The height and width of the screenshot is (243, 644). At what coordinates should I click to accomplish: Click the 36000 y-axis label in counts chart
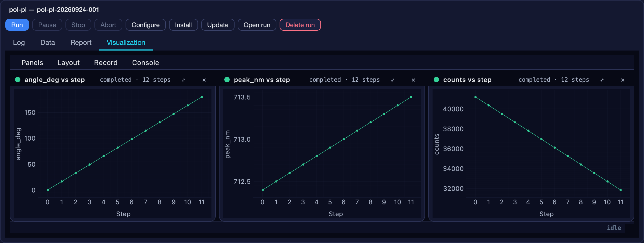pyautogui.click(x=453, y=149)
